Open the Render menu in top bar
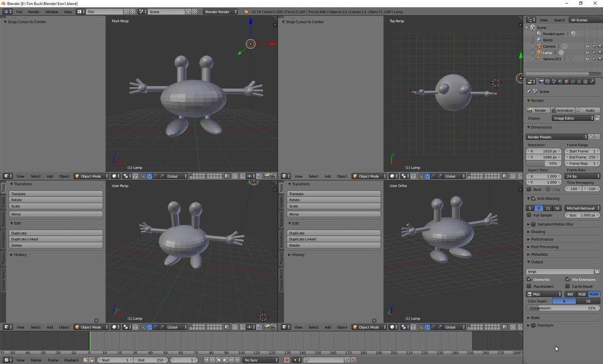The width and height of the screenshot is (603, 364). click(x=34, y=12)
